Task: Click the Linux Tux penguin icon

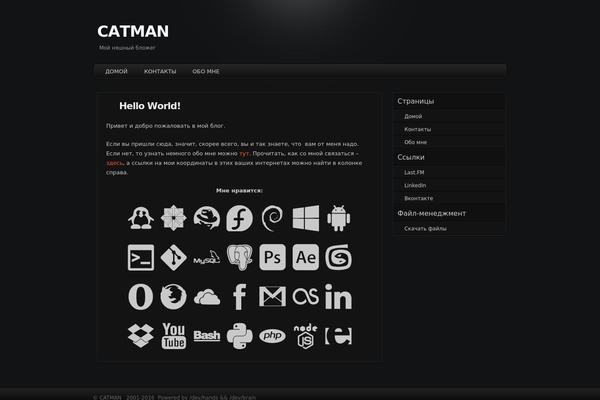Action: tap(141, 218)
